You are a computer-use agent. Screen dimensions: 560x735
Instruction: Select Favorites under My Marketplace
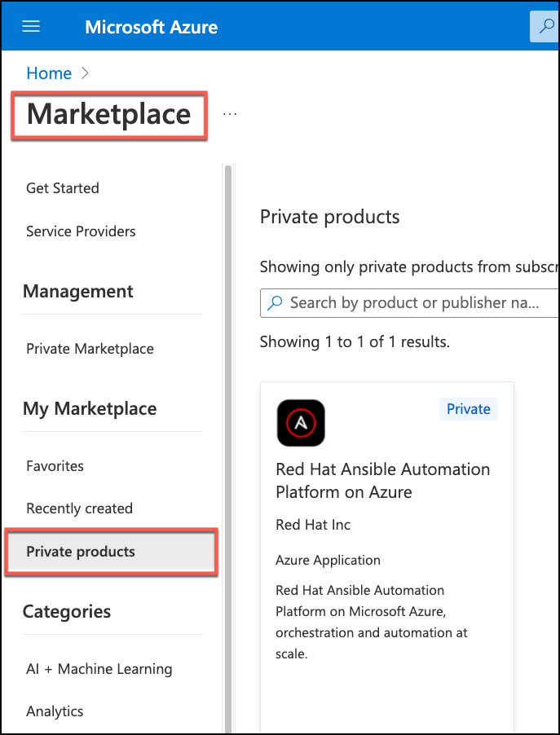click(x=55, y=465)
